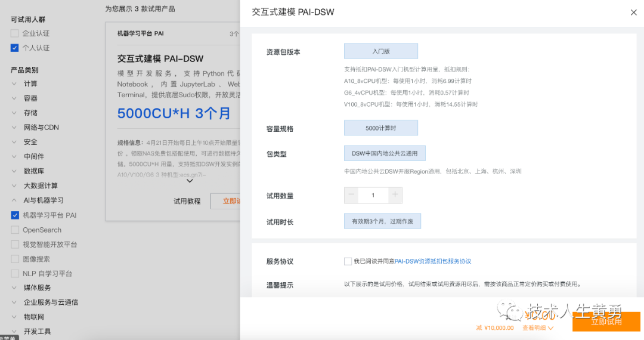Click the trial quantity input field

click(373, 196)
